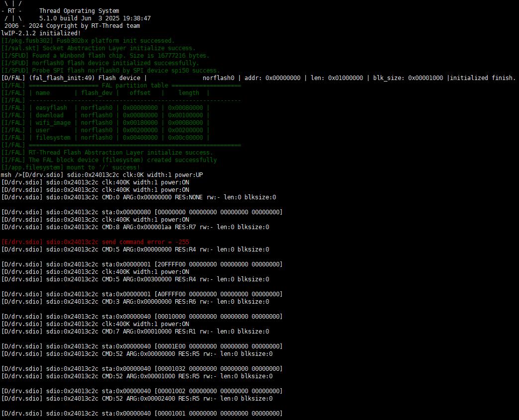The width and height of the screenshot is (519, 420).
Task: Click the "mount to '/' success!" log line
Action: tap(71, 168)
